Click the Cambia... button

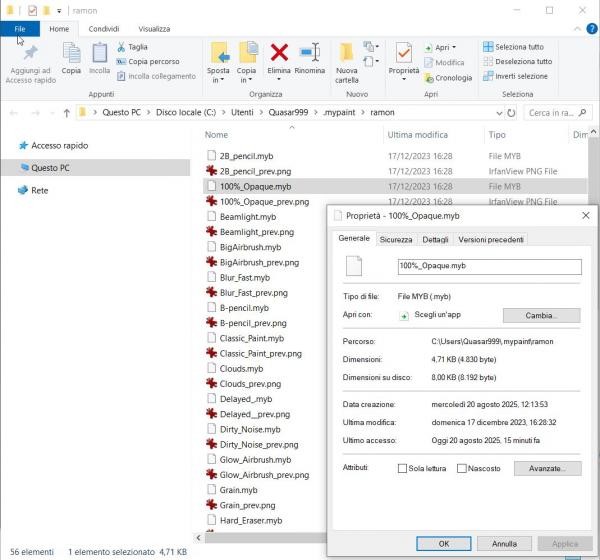(541, 315)
